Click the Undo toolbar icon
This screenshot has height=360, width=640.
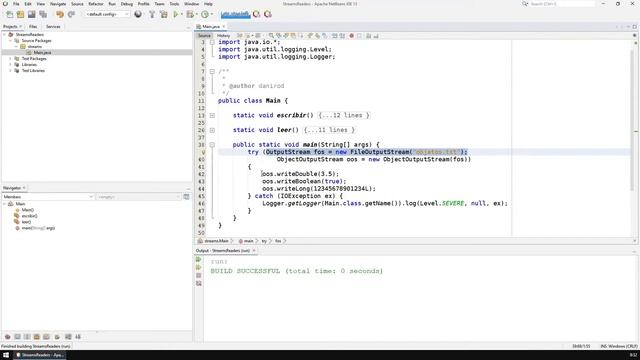pos(60,14)
